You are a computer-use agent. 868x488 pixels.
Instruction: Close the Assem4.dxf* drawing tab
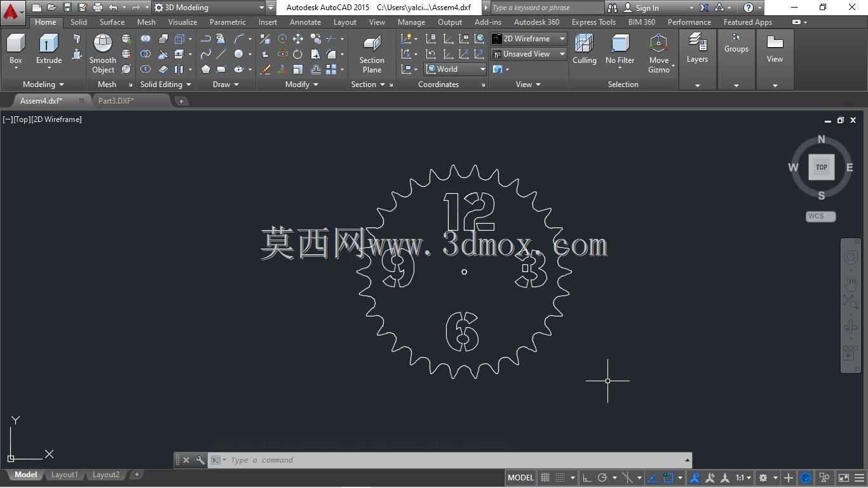click(81, 100)
